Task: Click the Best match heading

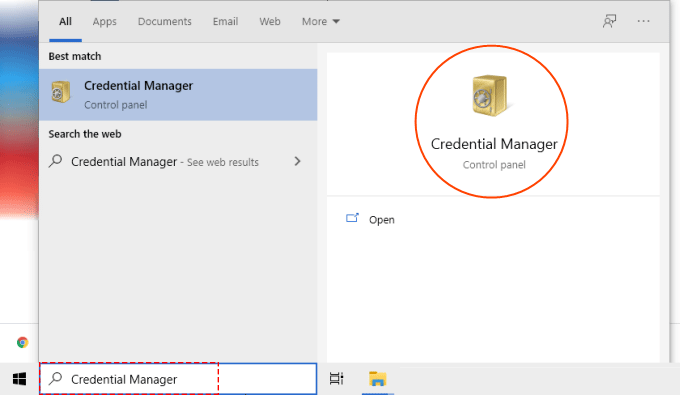Action: pyautogui.click(x=75, y=56)
